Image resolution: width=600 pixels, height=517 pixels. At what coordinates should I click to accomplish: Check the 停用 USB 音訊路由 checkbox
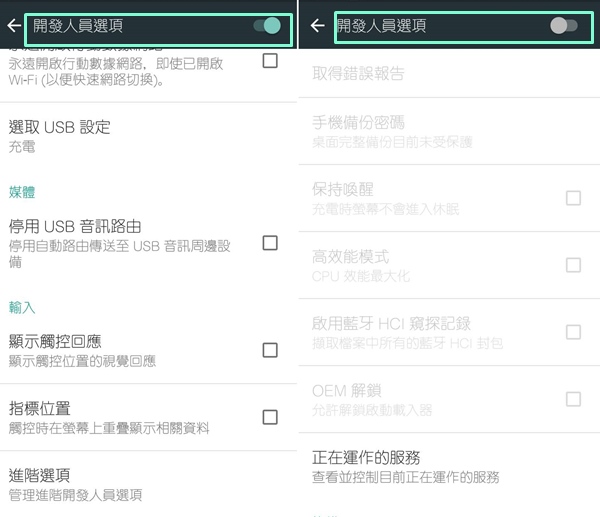click(270, 242)
